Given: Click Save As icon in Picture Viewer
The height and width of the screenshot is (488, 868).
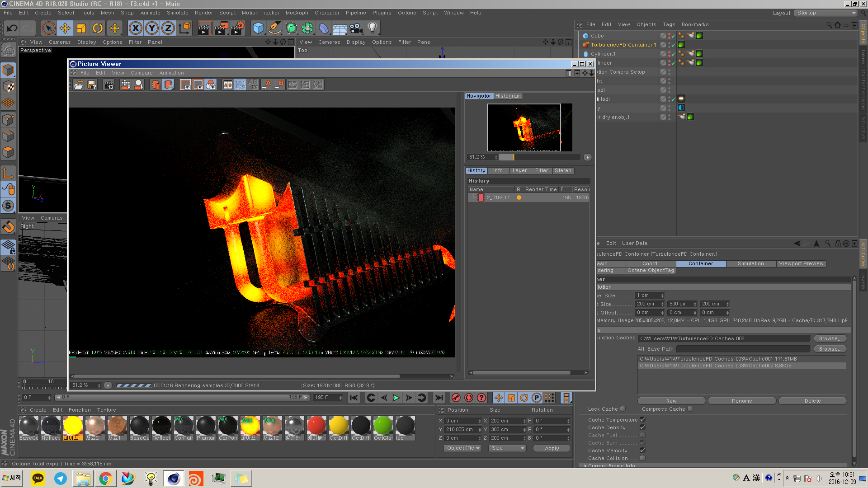Looking at the screenshot, I should tap(92, 84).
